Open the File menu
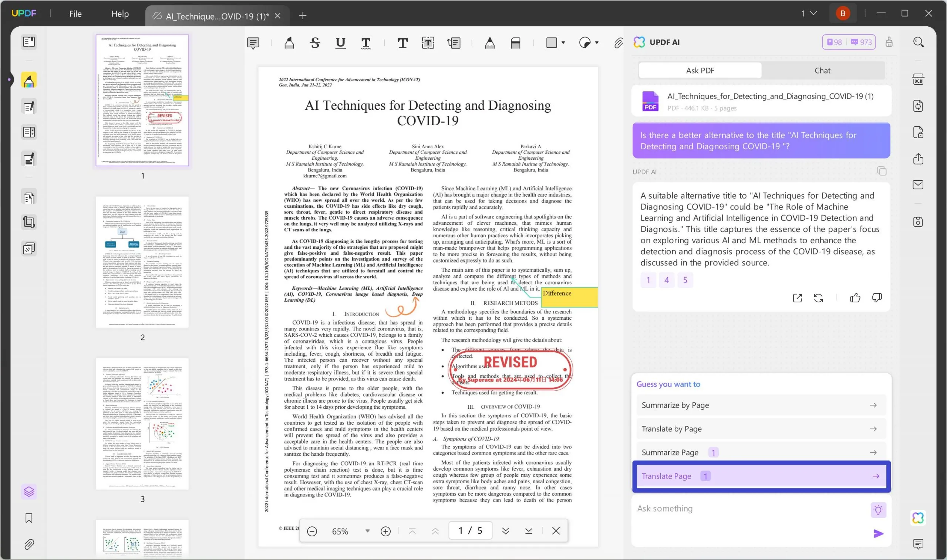The height and width of the screenshot is (560, 947). tap(75, 14)
